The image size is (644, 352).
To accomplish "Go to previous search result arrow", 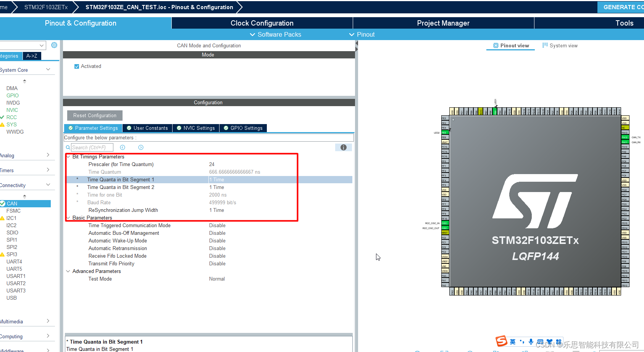I will [123, 147].
